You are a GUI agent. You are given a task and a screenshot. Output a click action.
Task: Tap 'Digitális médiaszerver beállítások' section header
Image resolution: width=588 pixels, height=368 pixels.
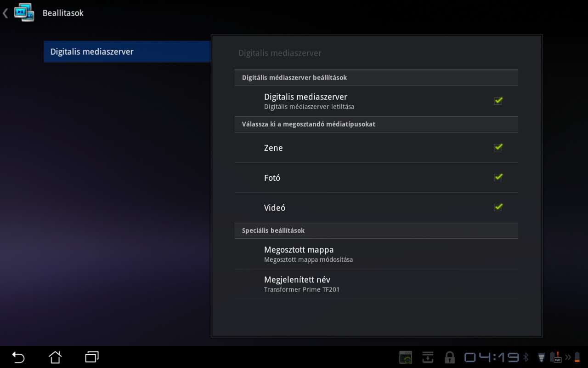point(294,78)
